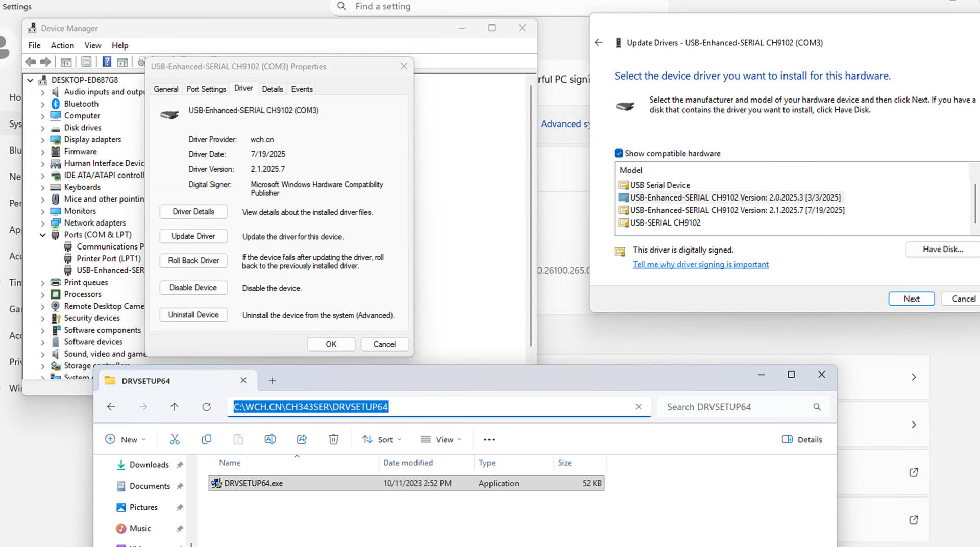980x547 pixels.
Task: Open the Action menu in Device Manager
Action: tap(62, 45)
